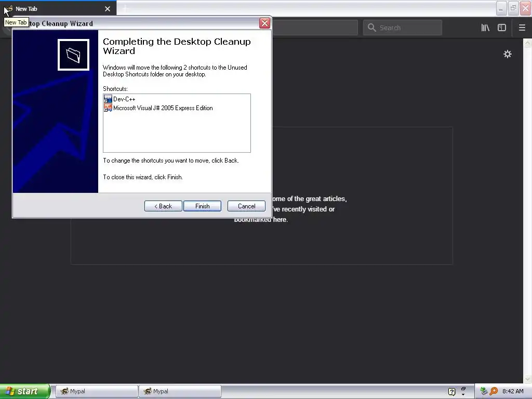Close the New Tab browser tab
The image size is (532, 399).
(x=108, y=9)
